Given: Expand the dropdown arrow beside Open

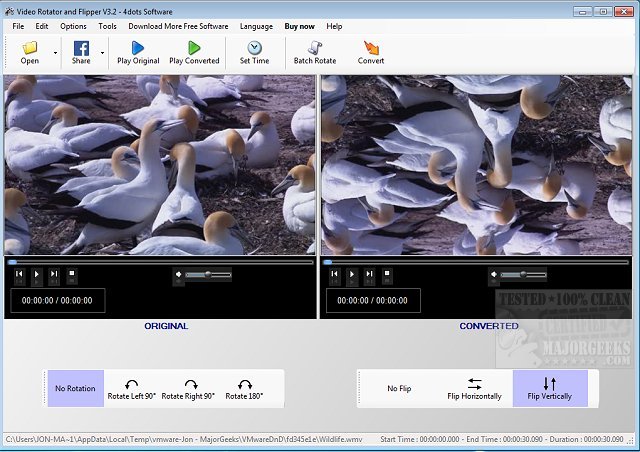Looking at the screenshot, I should pyautogui.click(x=55, y=52).
